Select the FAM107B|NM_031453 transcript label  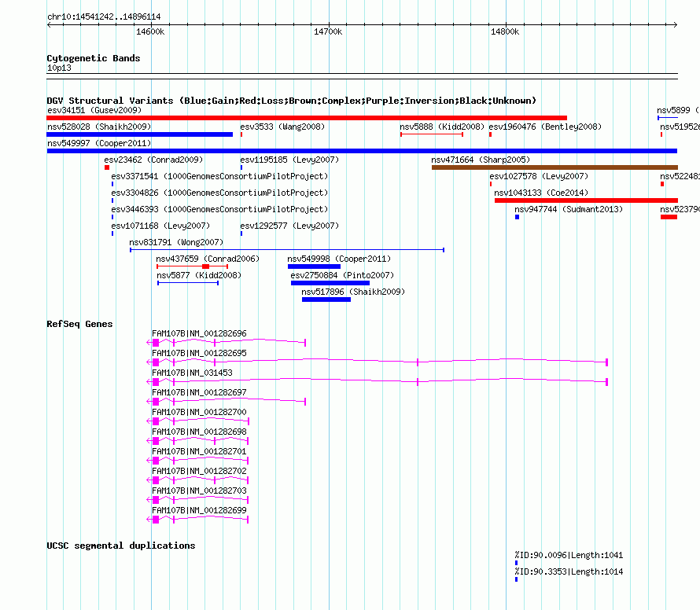pyautogui.click(x=192, y=373)
